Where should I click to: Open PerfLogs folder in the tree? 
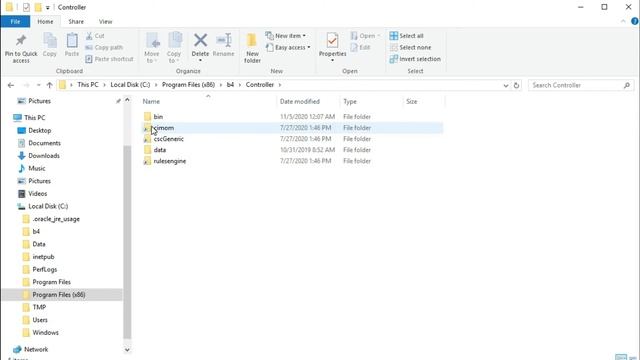[44, 269]
